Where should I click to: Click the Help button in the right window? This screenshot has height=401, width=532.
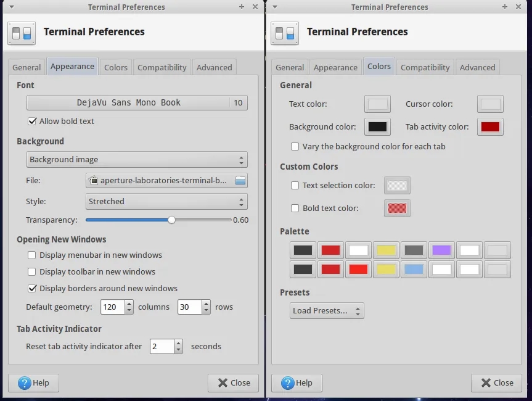[x=297, y=382]
